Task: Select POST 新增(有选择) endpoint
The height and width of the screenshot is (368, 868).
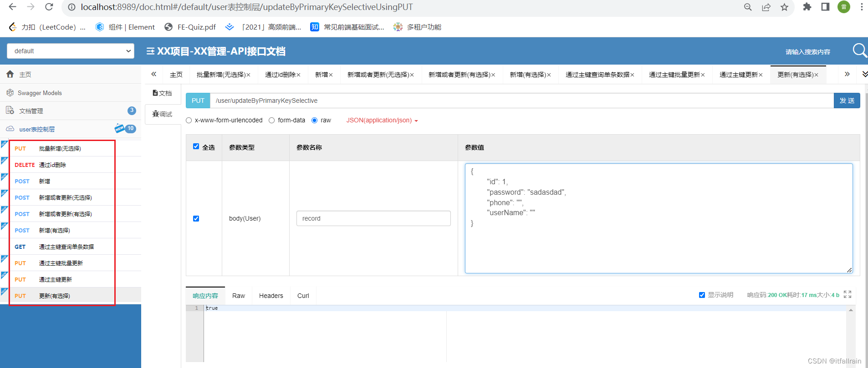Action: click(x=71, y=230)
